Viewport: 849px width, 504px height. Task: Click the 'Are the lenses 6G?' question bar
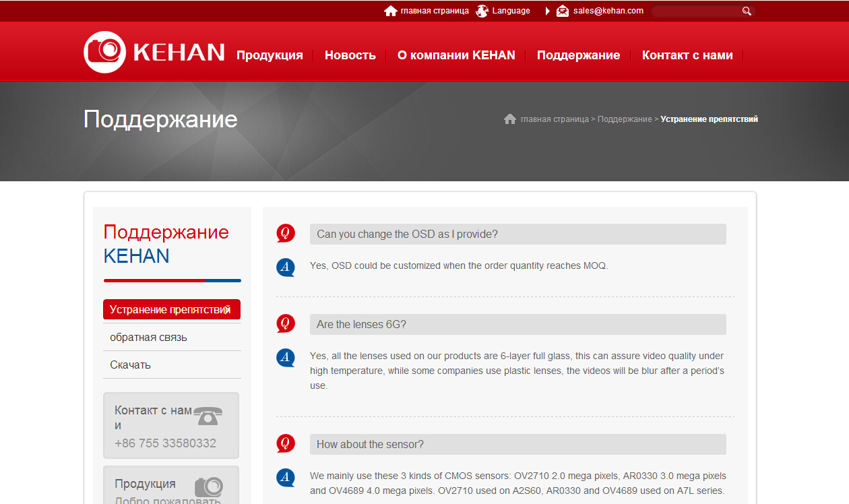click(x=517, y=324)
